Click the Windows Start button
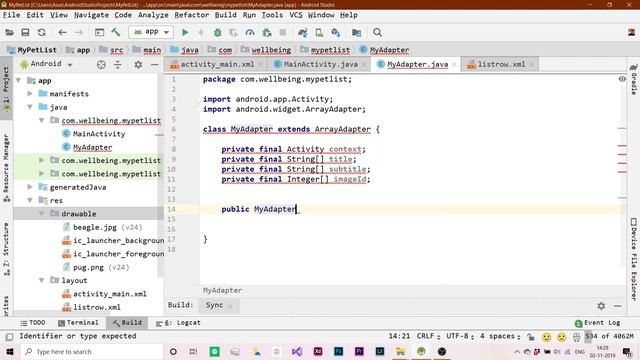This screenshot has width=640, height=360. [x=10, y=351]
